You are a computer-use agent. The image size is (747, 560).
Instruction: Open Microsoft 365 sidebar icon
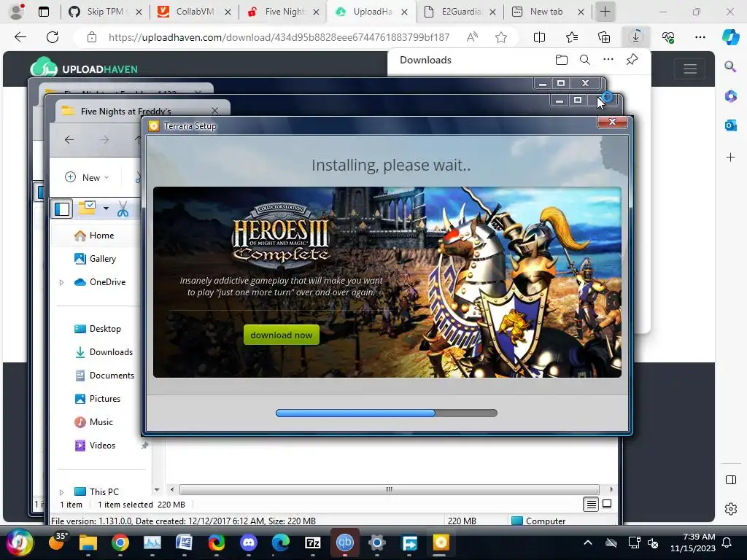point(730,96)
